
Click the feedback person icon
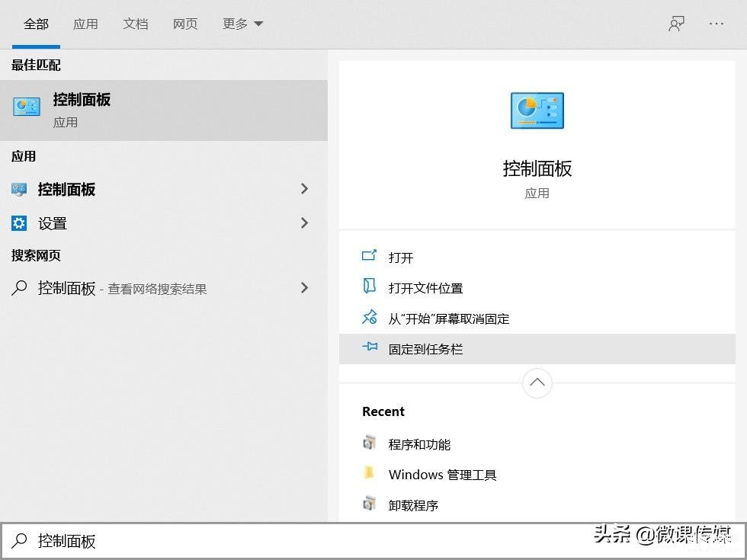click(677, 24)
